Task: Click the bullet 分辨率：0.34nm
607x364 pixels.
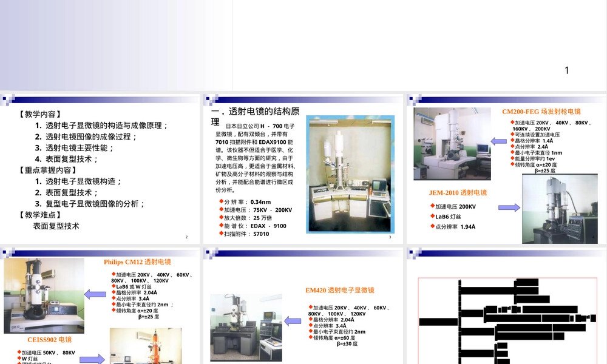Action: coord(245,202)
